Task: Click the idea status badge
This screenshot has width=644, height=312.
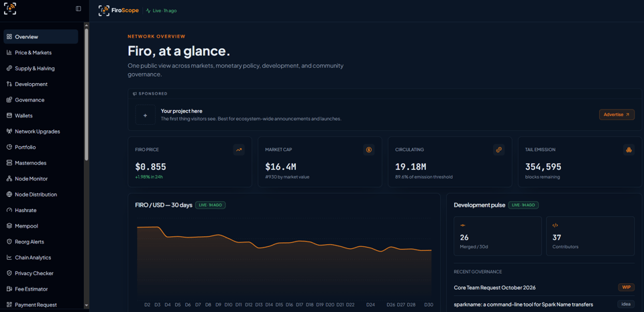Action: tap(625, 304)
